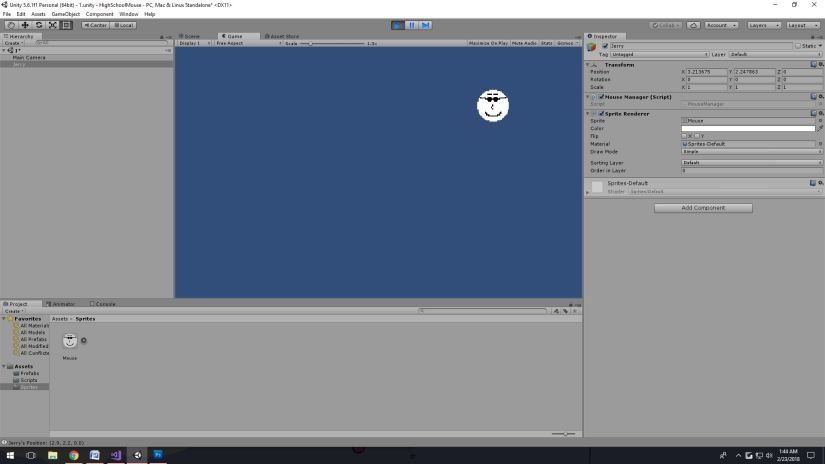Switch to the Console tab

click(x=104, y=304)
